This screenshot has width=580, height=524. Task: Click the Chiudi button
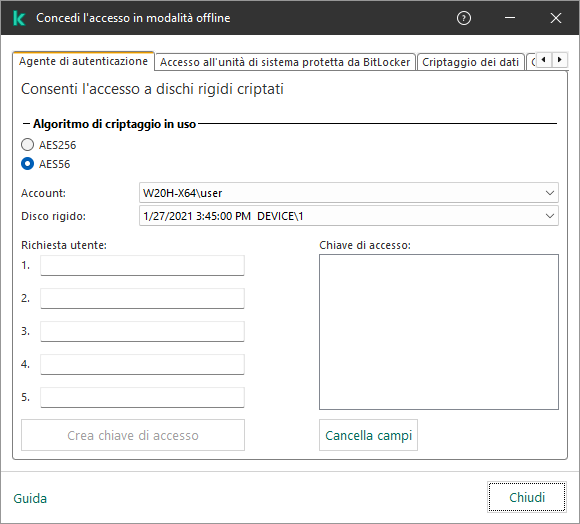[527, 497]
